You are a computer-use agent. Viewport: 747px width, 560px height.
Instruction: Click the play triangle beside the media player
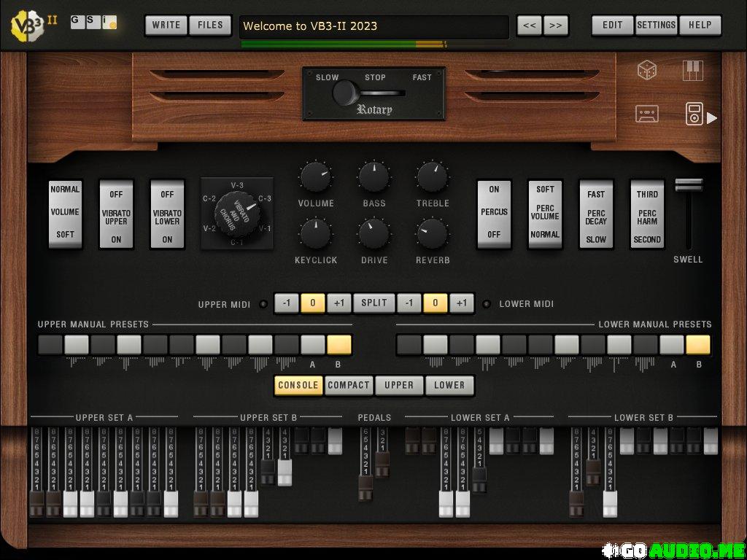712,117
